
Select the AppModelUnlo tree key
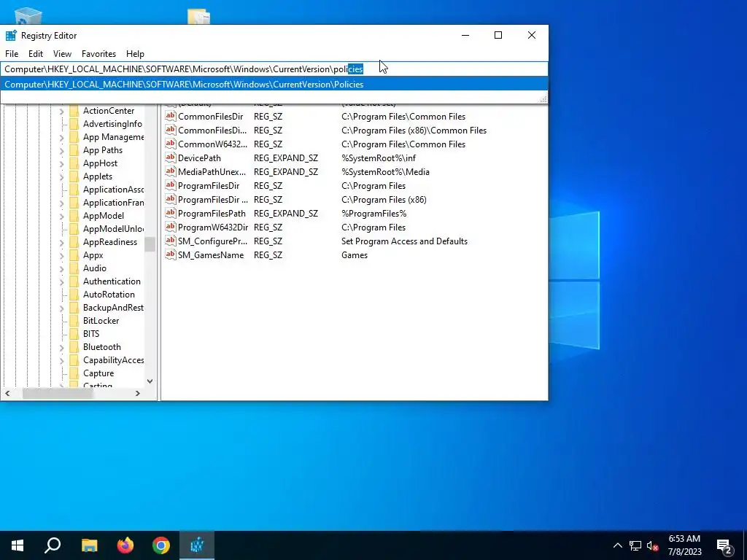click(113, 229)
